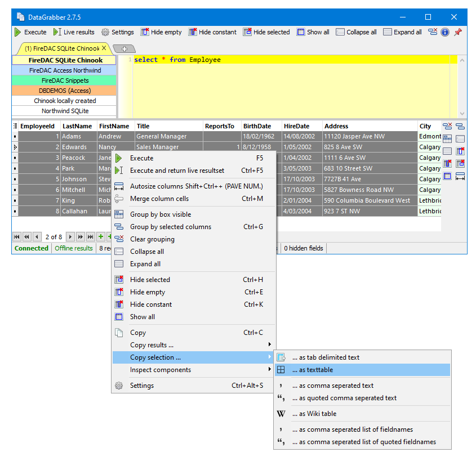Click the group by box icon in side panel
Viewport: 476px width, 461px height.
(x=447, y=138)
